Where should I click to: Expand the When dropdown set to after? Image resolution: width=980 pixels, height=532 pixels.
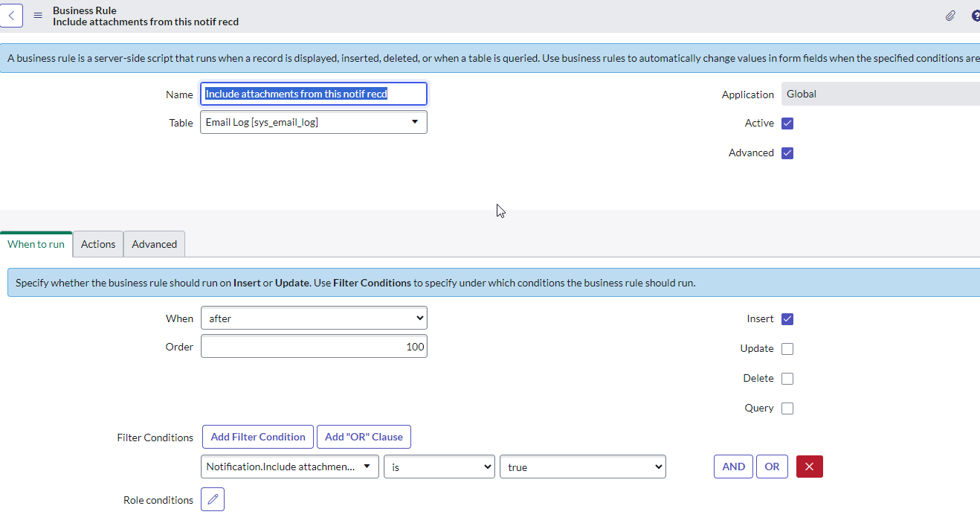[x=313, y=318]
